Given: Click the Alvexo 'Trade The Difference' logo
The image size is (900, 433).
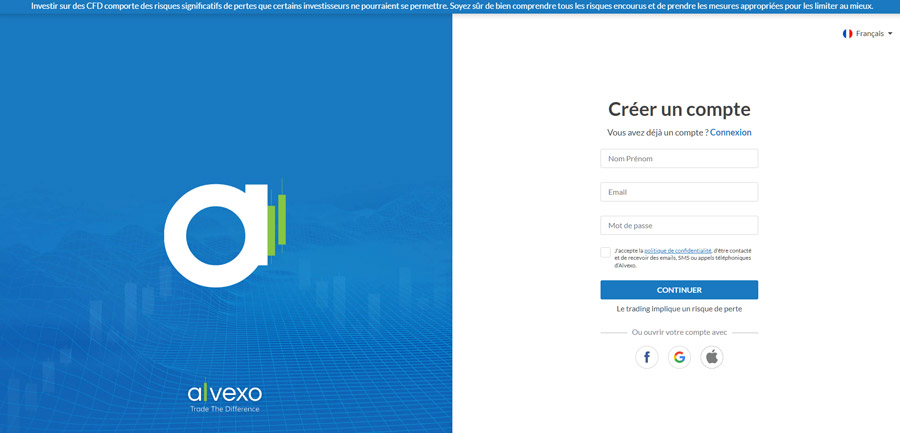Looking at the screenshot, I should pyautogui.click(x=224, y=396).
